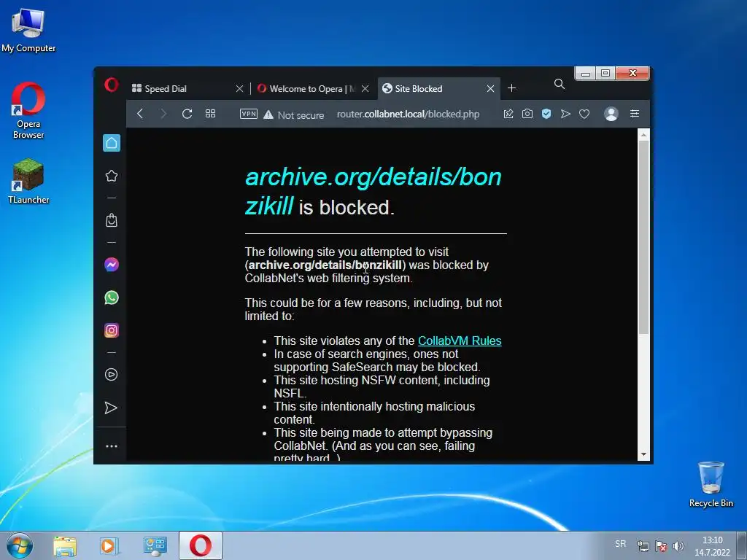Click the cyan blocked URL heading
The width and height of the screenshot is (747, 560).
tap(373, 192)
